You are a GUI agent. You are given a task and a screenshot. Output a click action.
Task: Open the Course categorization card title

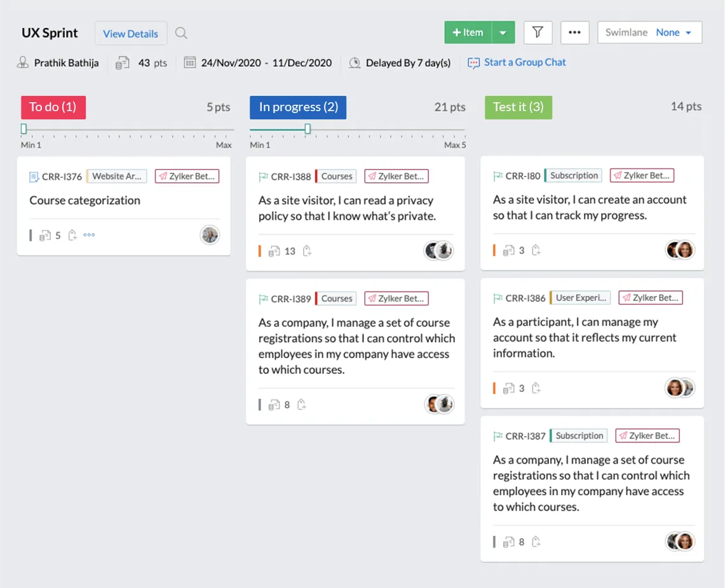[85, 201]
